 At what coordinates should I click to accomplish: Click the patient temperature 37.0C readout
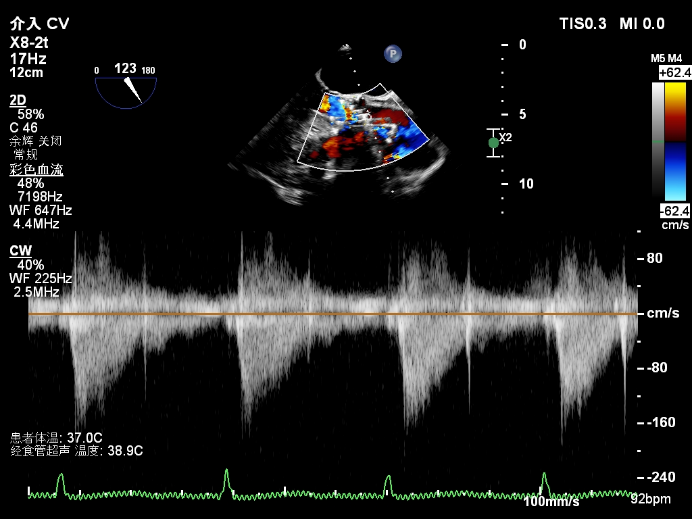(56, 438)
